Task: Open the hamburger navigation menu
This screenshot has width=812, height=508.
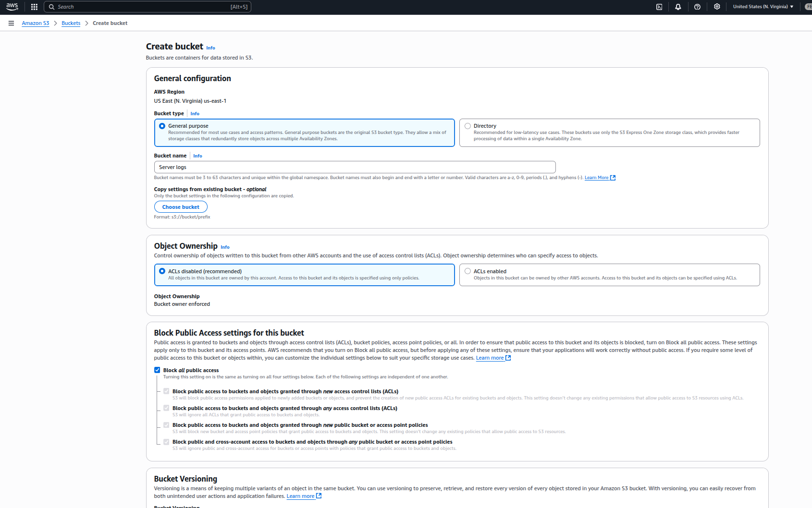Action: (11, 23)
